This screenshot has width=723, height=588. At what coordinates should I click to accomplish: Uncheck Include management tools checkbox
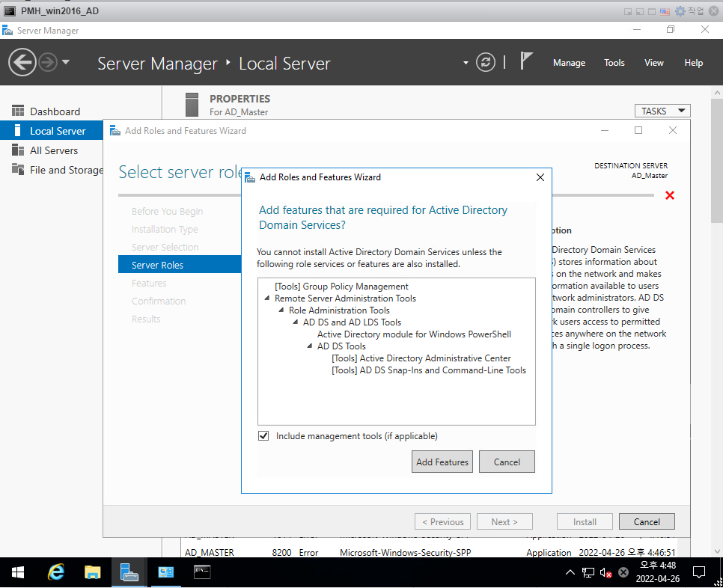click(263, 436)
